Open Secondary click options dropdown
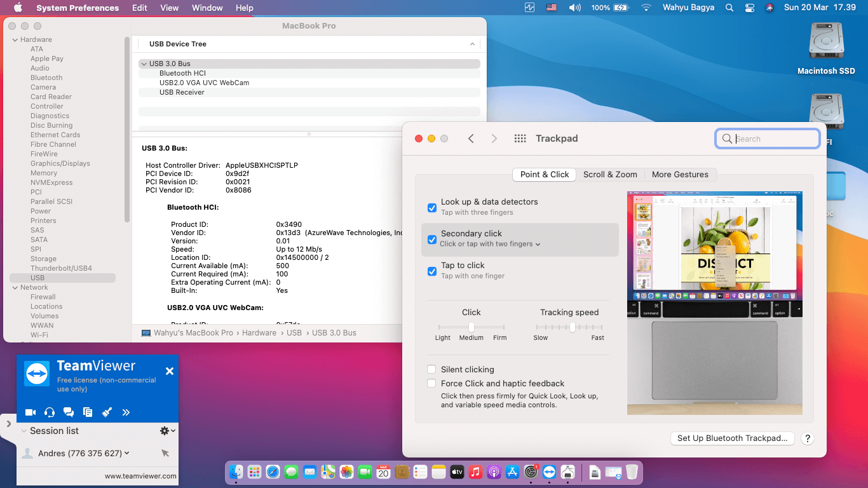Image resolution: width=868 pixels, height=488 pixels. pyautogui.click(x=490, y=244)
